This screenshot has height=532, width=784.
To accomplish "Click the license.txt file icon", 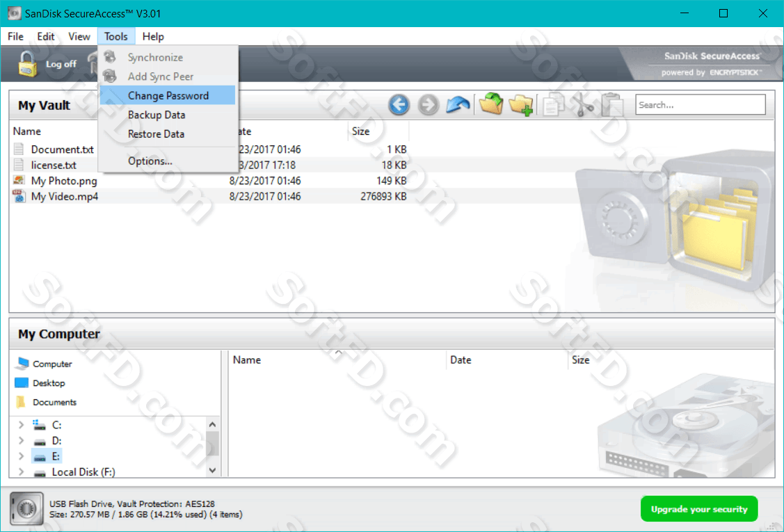I will (x=19, y=165).
